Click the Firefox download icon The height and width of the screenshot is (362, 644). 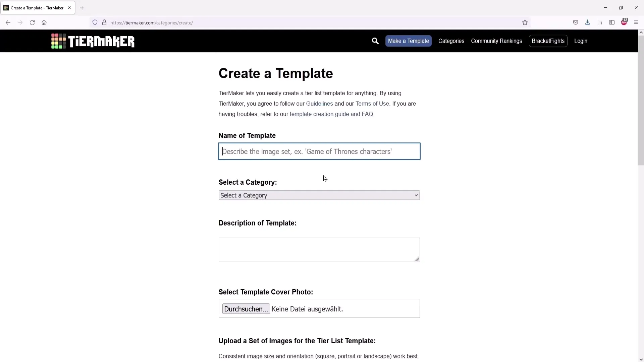pyautogui.click(x=587, y=22)
